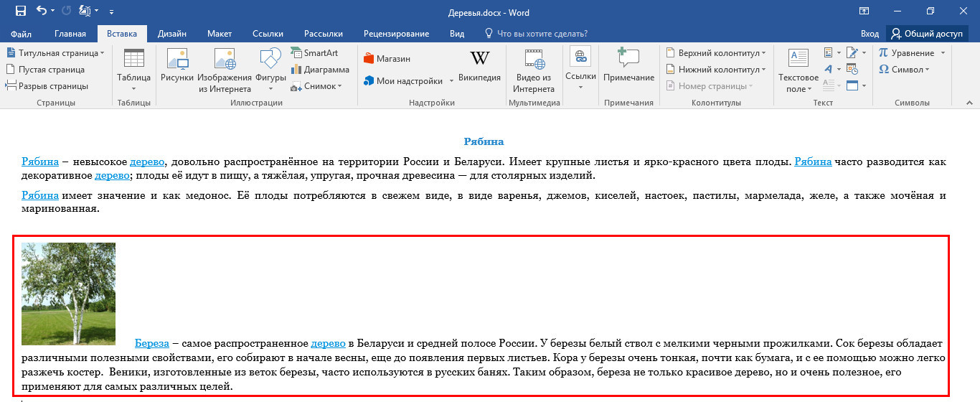
Task: Click the Рябина link starting 'имеет значение' paragraph
Action: pyautogui.click(x=40, y=195)
